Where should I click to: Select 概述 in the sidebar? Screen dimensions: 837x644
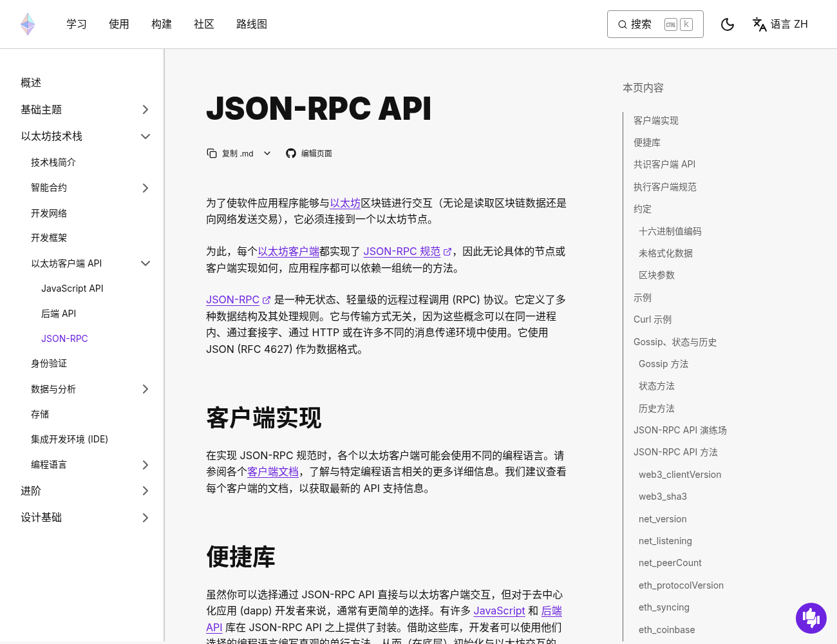[31, 83]
